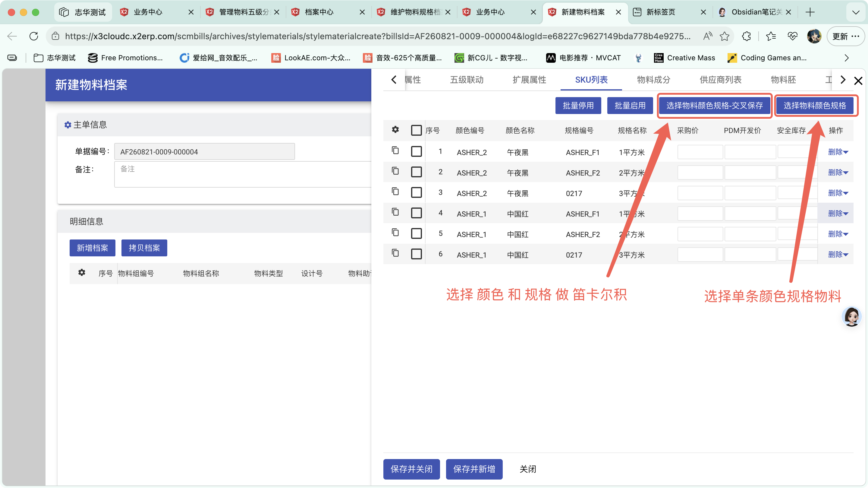The width and height of the screenshot is (868, 488).
Task: Click the 备注 text area
Action: (243, 174)
